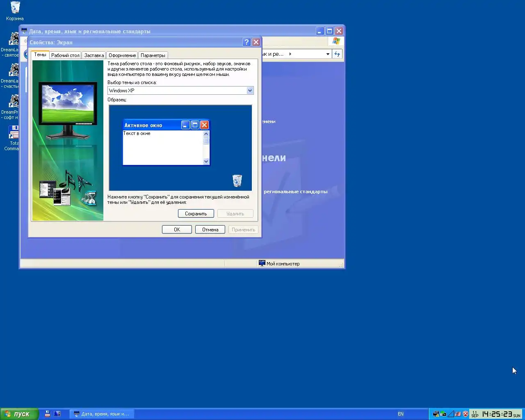Click the question mark help button in Свойства: Экран
This screenshot has height=420, width=525.
[247, 42]
